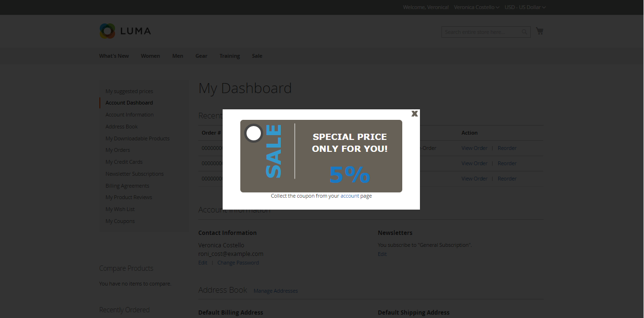Click the Compare Products heading

click(126, 268)
